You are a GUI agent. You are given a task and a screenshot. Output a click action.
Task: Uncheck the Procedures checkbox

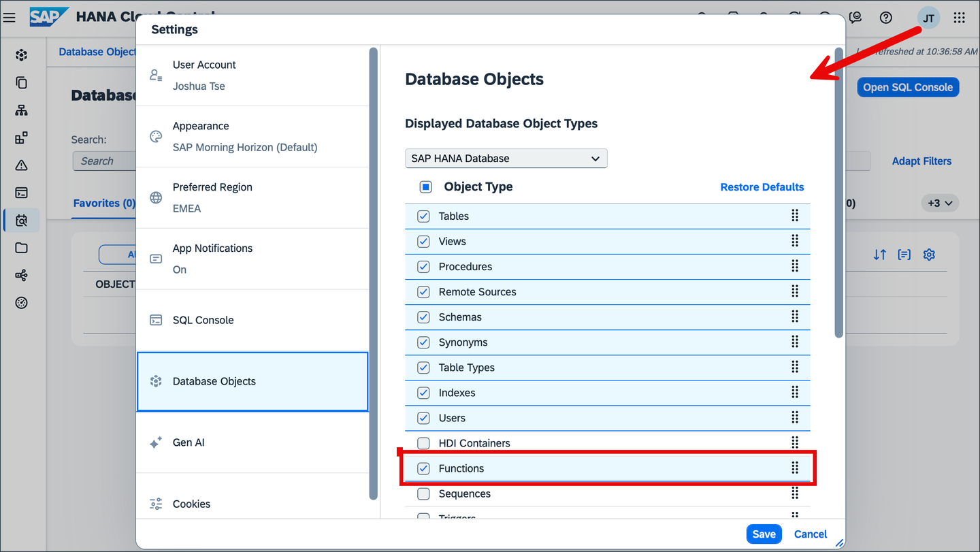pyautogui.click(x=423, y=267)
